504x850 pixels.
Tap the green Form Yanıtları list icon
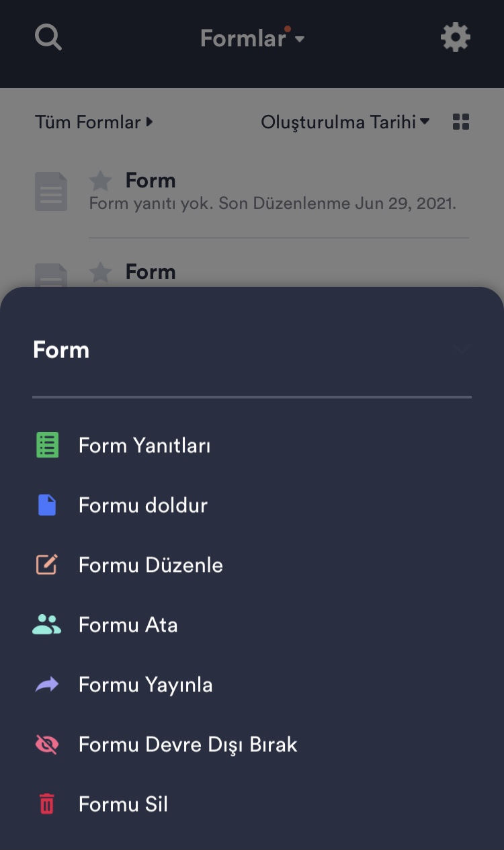(x=47, y=445)
